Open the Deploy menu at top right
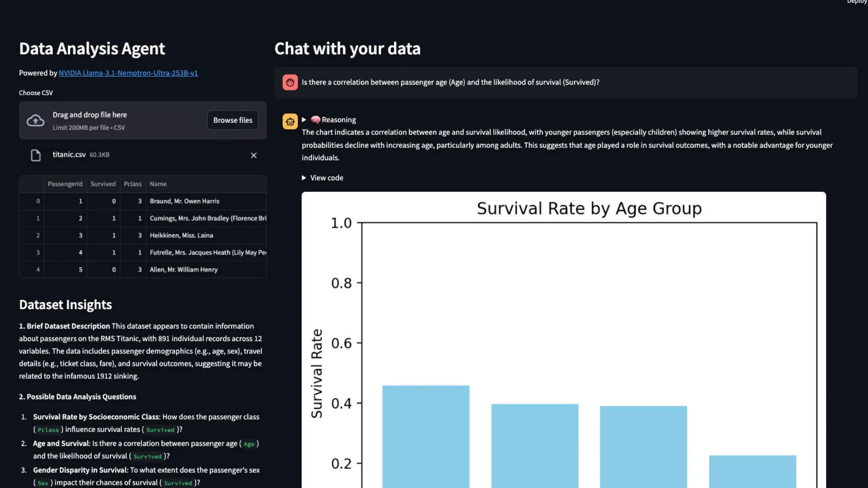Image resolution: width=868 pixels, height=488 pixels. point(856,2)
